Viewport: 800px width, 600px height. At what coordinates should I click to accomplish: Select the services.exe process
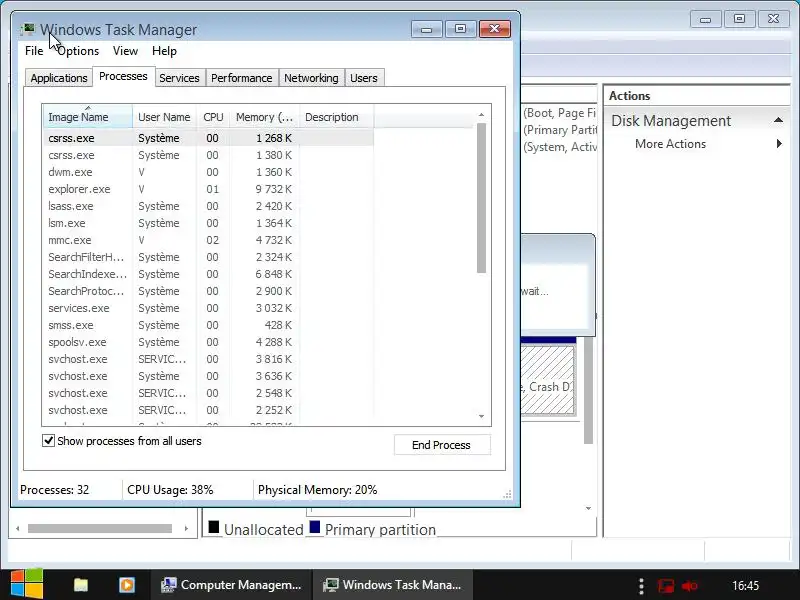point(208,308)
